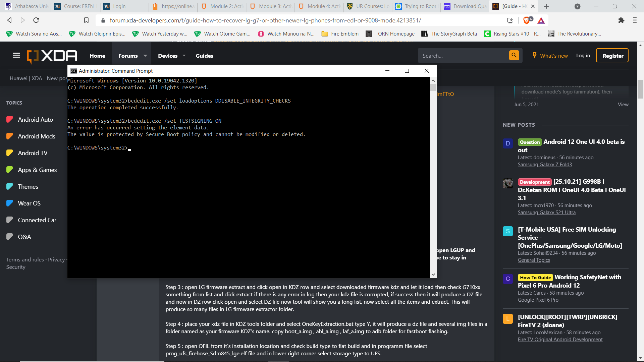
Task: Open the XDA hamburger menu
Action: [16, 55]
